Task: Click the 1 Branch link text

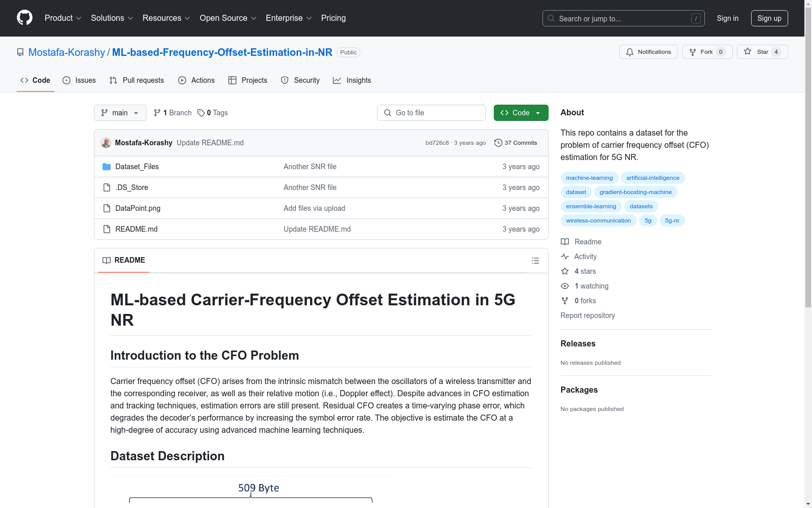Action: click(178, 113)
